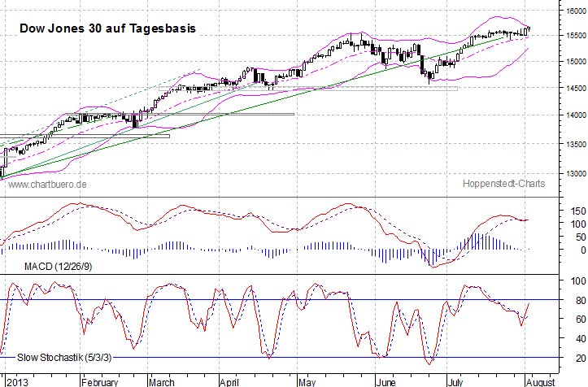Click the August label on time axis
Image resolution: width=588 pixels, height=387 pixels.
click(x=540, y=382)
